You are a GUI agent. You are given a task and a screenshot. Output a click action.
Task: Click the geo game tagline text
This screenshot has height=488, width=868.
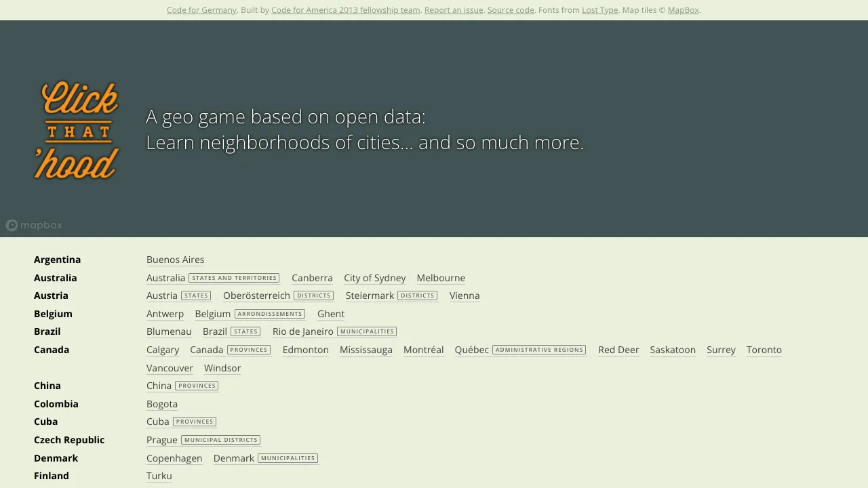365,129
